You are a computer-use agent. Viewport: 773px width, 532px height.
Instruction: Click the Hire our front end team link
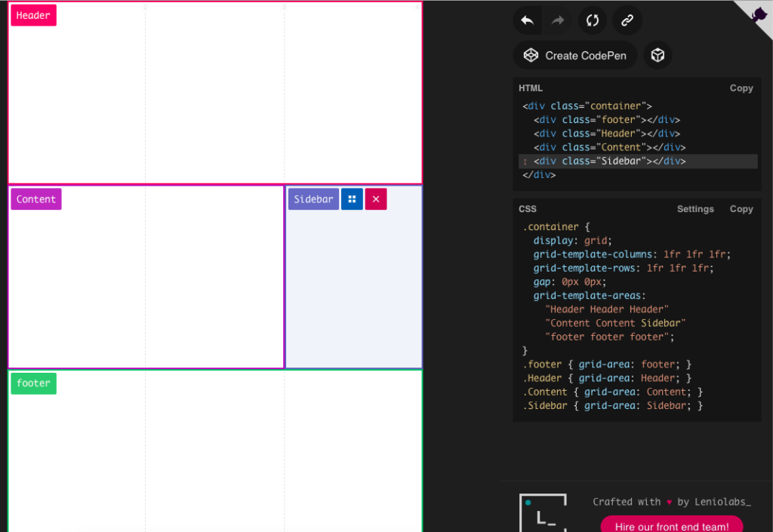671,526
